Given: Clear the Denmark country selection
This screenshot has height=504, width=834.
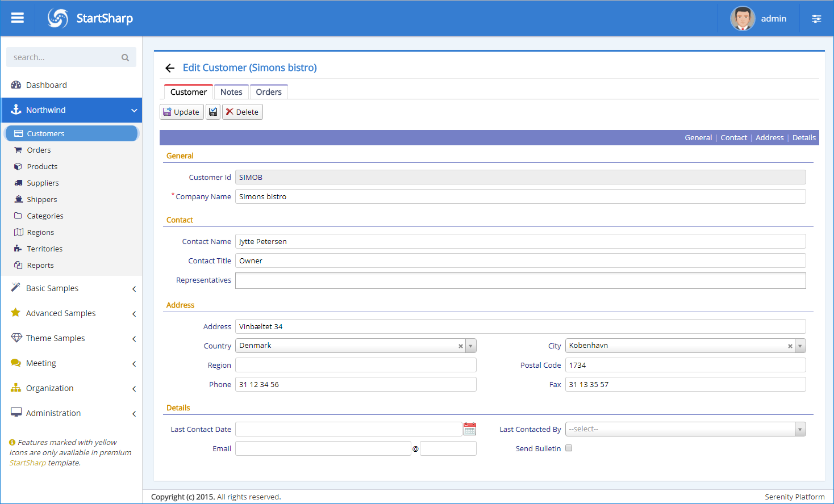Looking at the screenshot, I should click(461, 346).
